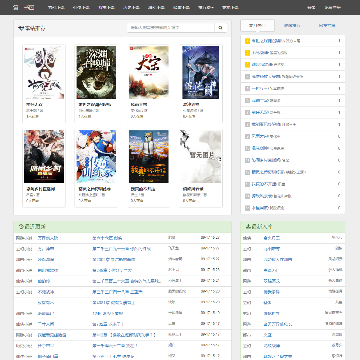Open the dog-headed soldier book cover
Screen dimensions: 360x360
pos(149,156)
